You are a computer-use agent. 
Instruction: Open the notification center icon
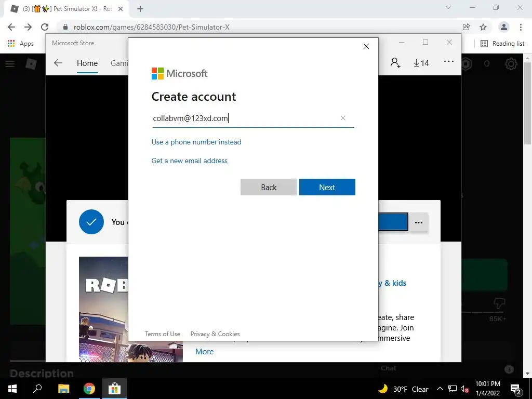pos(516,389)
